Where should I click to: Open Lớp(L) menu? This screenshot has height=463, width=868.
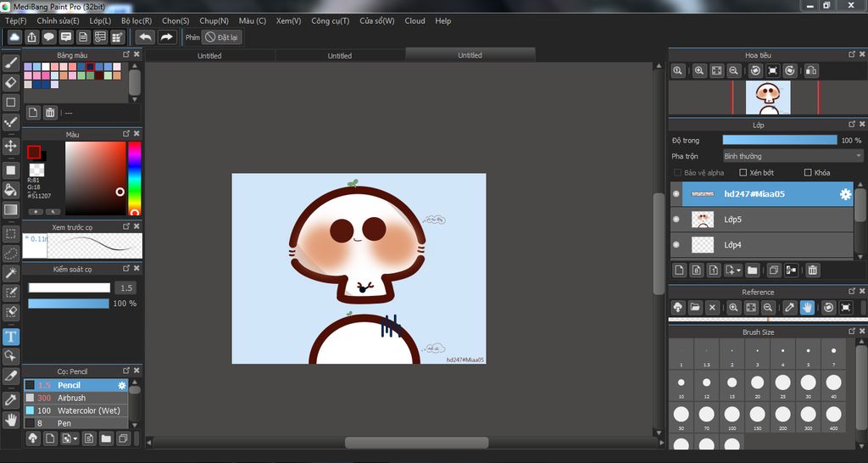[x=100, y=20]
